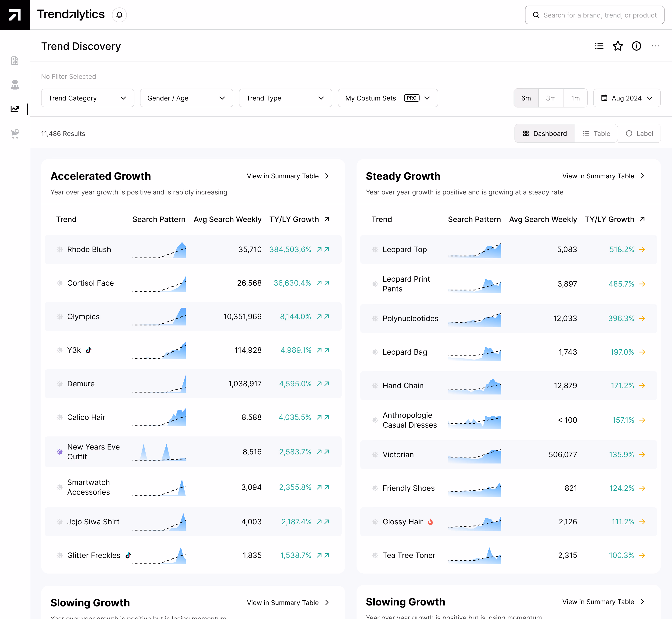Select the 1m time range toggle
Viewport: 672px width, 619px height.
[575, 98]
